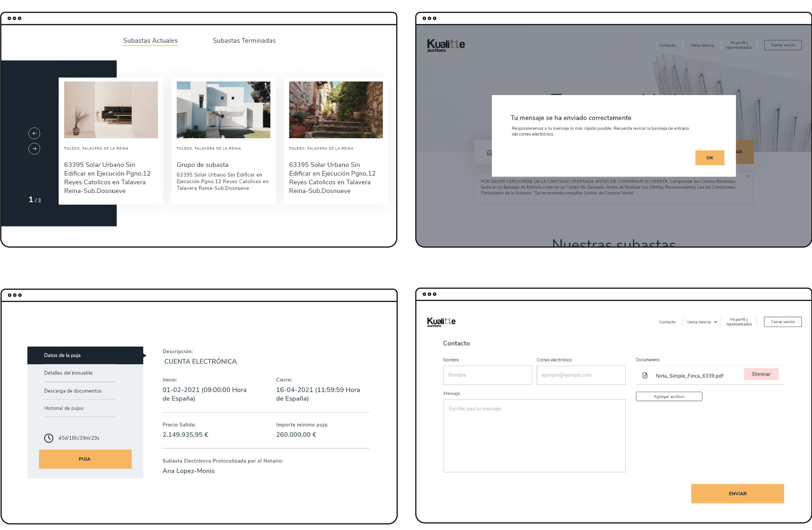812x530 pixels.
Task: Click the Contacto page heading
Action: click(x=456, y=343)
